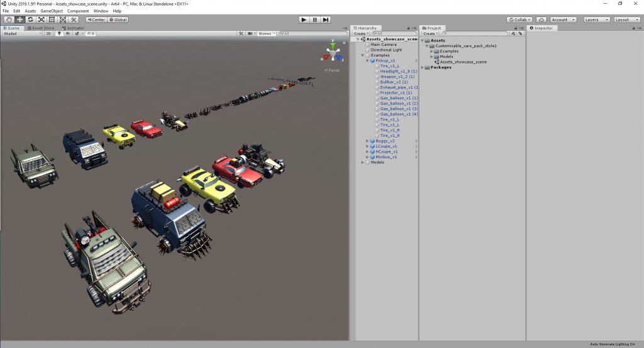Open Hierarchy Create dropdown
644x348 pixels.
click(360, 34)
